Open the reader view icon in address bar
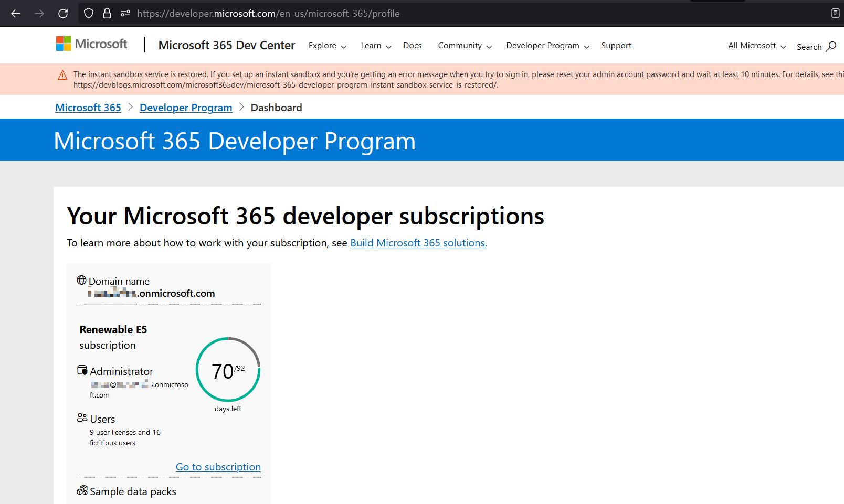Viewport: 844px width, 504px height. (835, 14)
